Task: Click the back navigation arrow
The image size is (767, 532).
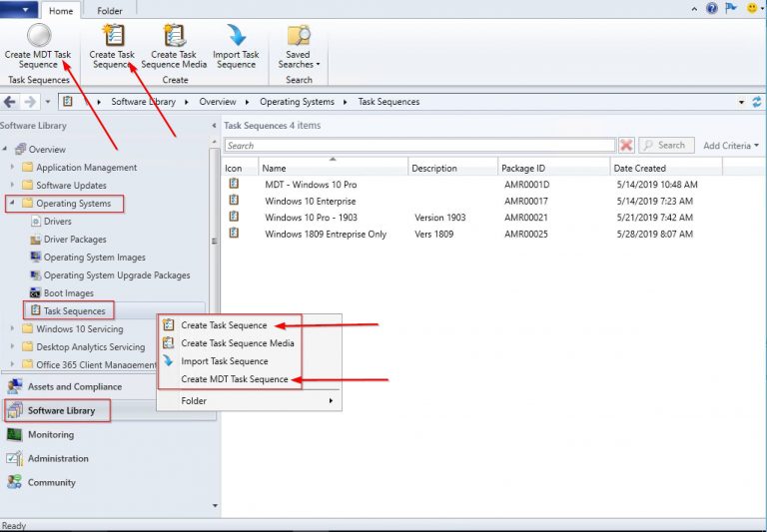Action: pos(10,102)
